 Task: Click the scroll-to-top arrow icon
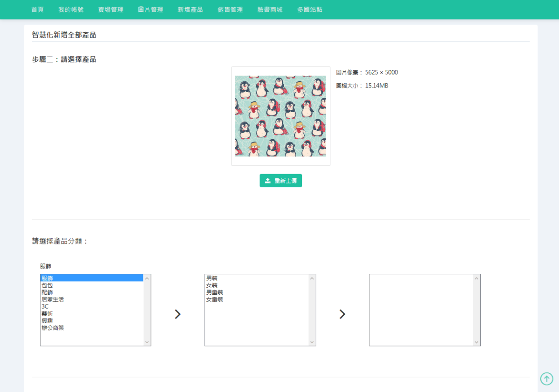point(546,378)
